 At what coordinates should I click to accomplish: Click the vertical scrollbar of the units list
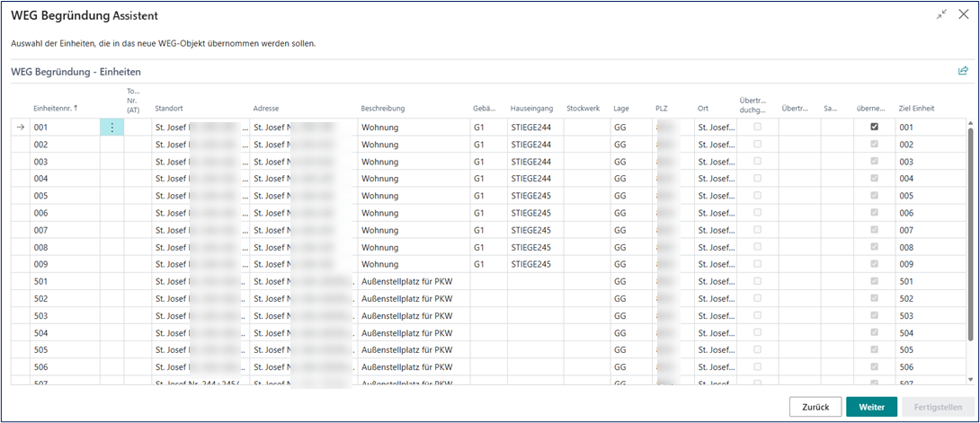[x=969, y=234]
